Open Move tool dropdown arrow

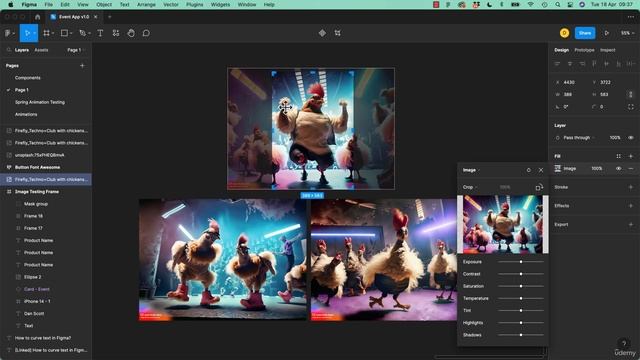pyautogui.click(x=35, y=33)
